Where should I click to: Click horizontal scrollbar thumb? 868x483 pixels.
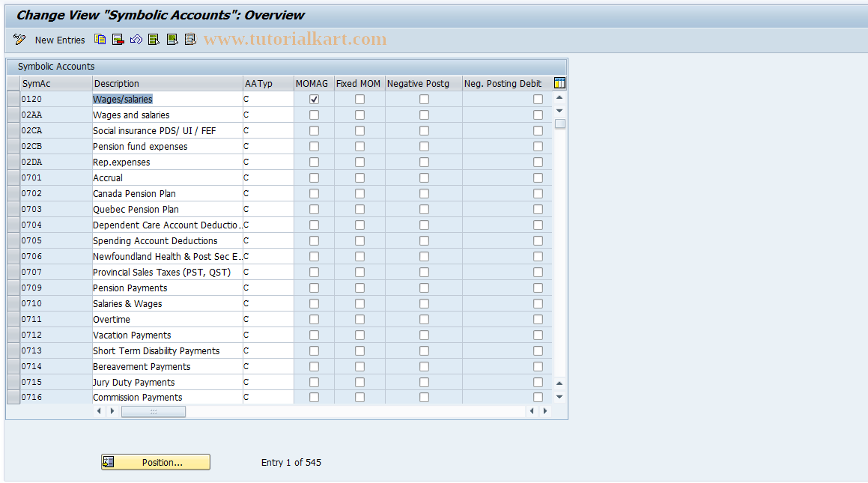pyautogui.click(x=154, y=412)
